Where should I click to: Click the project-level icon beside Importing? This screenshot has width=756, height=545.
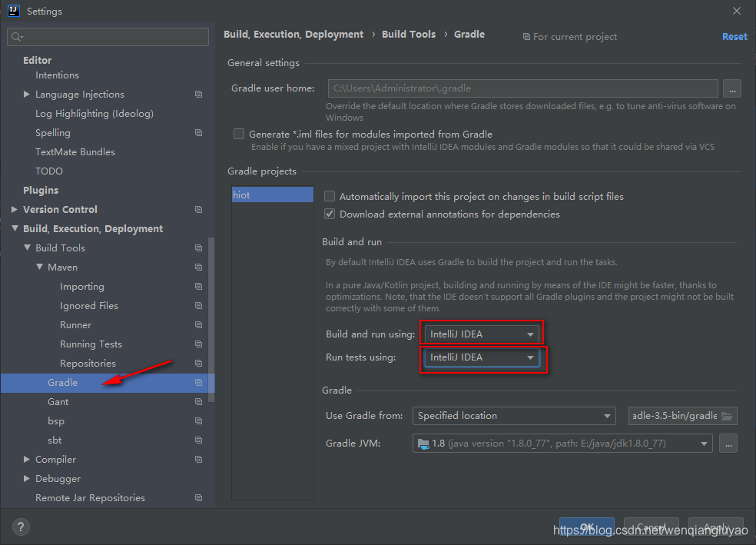click(x=199, y=287)
